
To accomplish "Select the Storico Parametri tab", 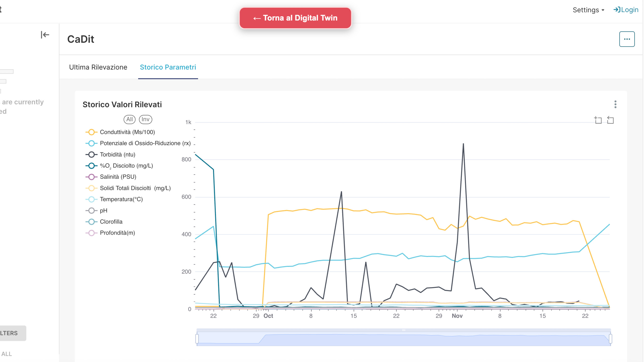I will 168,67.
